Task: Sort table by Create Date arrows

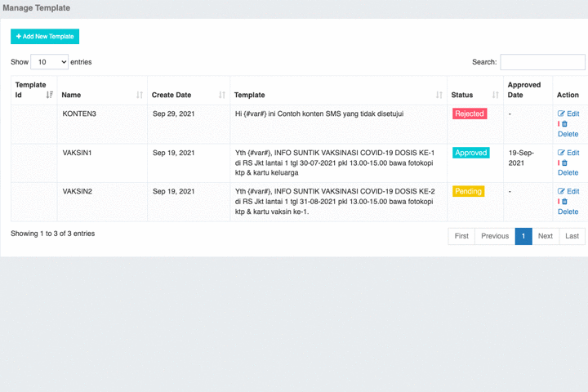Action: (x=222, y=95)
